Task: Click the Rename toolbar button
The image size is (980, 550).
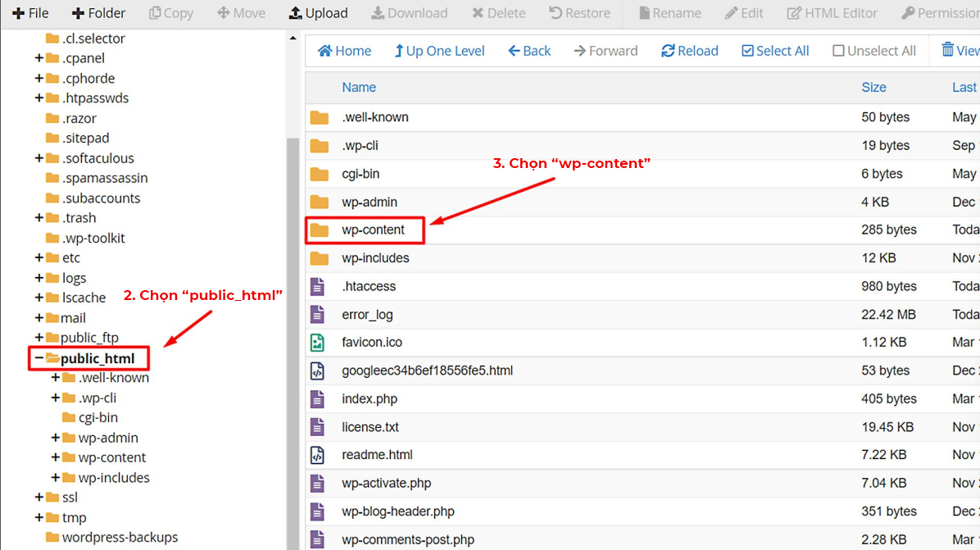Action: [670, 13]
